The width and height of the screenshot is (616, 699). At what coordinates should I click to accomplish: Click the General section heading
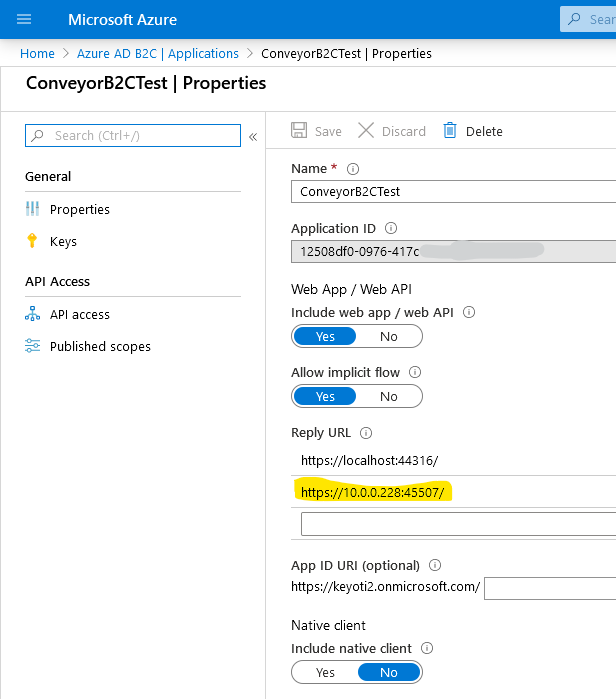48,177
